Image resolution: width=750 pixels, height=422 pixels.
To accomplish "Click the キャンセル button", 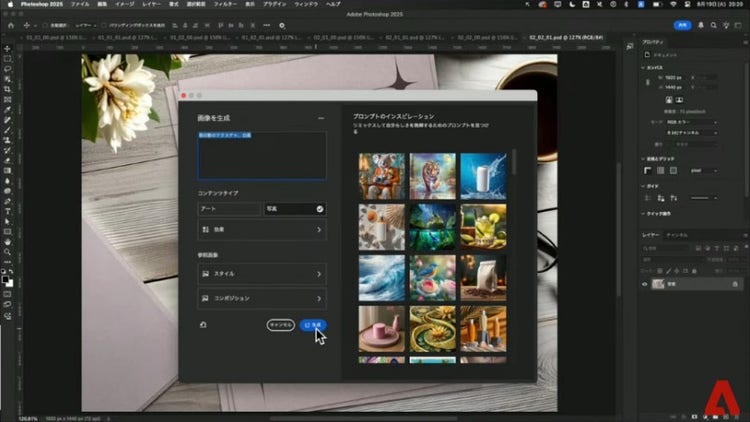I will point(281,325).
